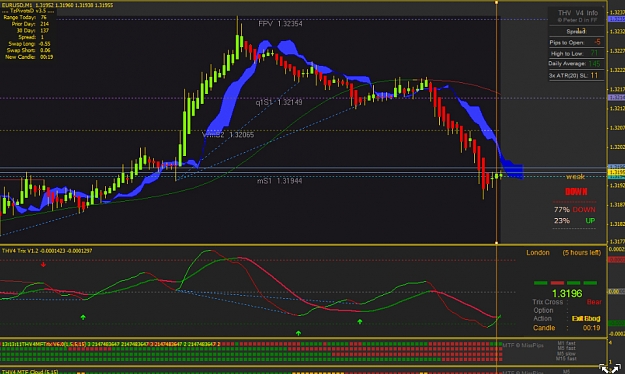Click the High to Low value 71
The width and height of the screenshot is (625, 374).
click(x=594, y=53)
